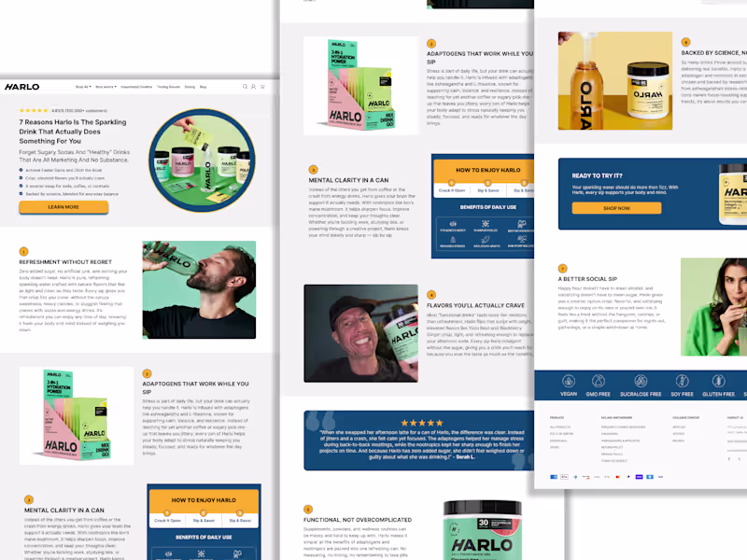This screenshot has width=747, height=560.
Task: Click the account icon in the top navigation
Action: coord(254,87)
